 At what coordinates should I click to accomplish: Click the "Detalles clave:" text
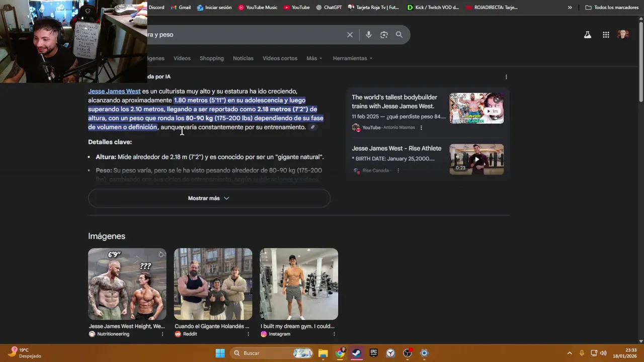(x=110, y=142)
